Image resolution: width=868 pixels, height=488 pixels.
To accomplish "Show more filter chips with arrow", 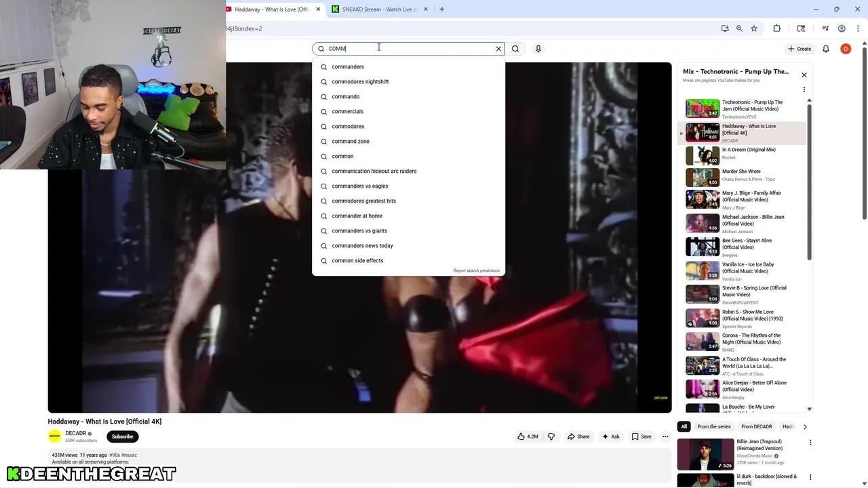I will pos(805,427).
